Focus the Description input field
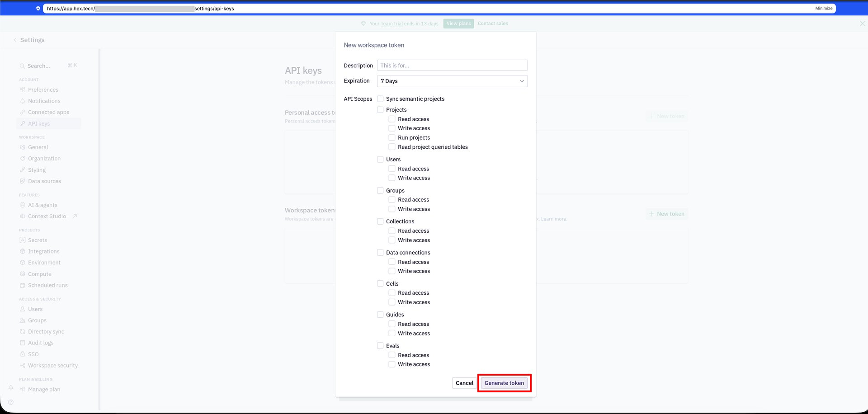This screenshot has height=414, width=868. tap(452, 66)
